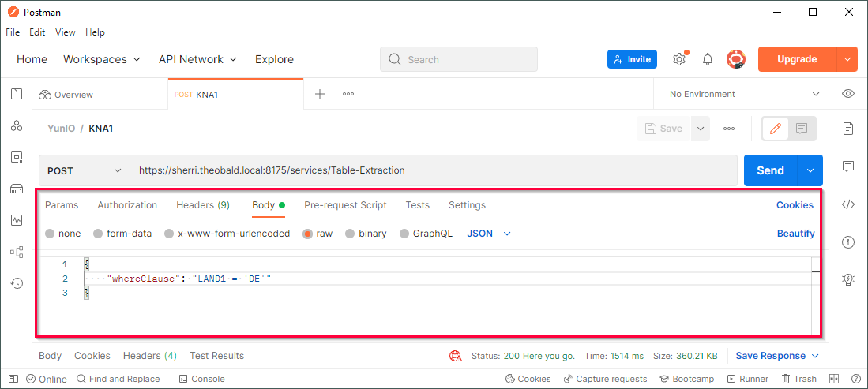Viewport: 868px width, 389px height.
Task: Open the Console in status bar
Action: coord(202,379)
